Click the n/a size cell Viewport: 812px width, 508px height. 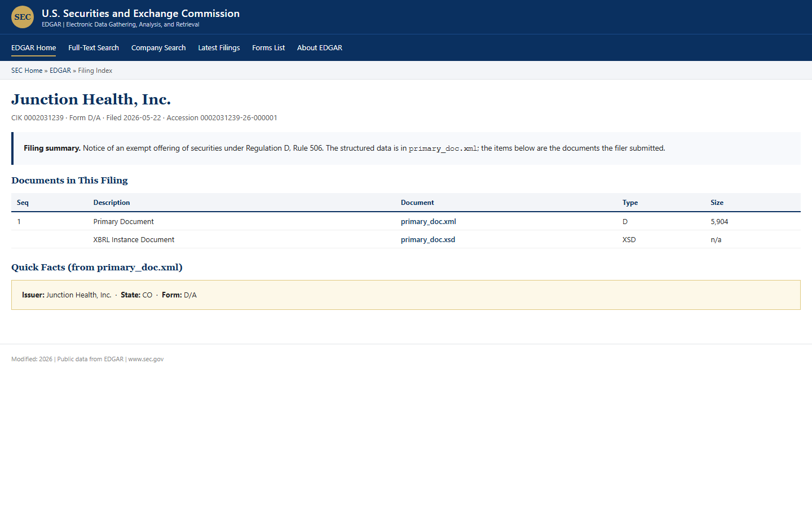click(716, 240)
